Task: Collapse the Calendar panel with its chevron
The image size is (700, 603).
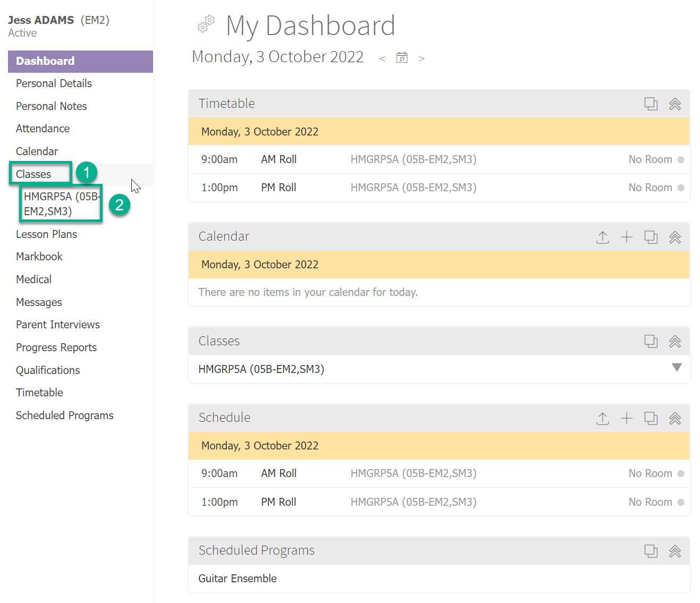Action: 675,237
